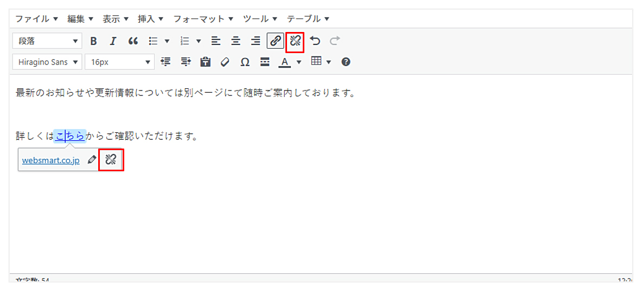Image resolution: width=644 pixels, height=290 pixels.
Task: Open the フォーマット menu
Action: coord(203,18)
